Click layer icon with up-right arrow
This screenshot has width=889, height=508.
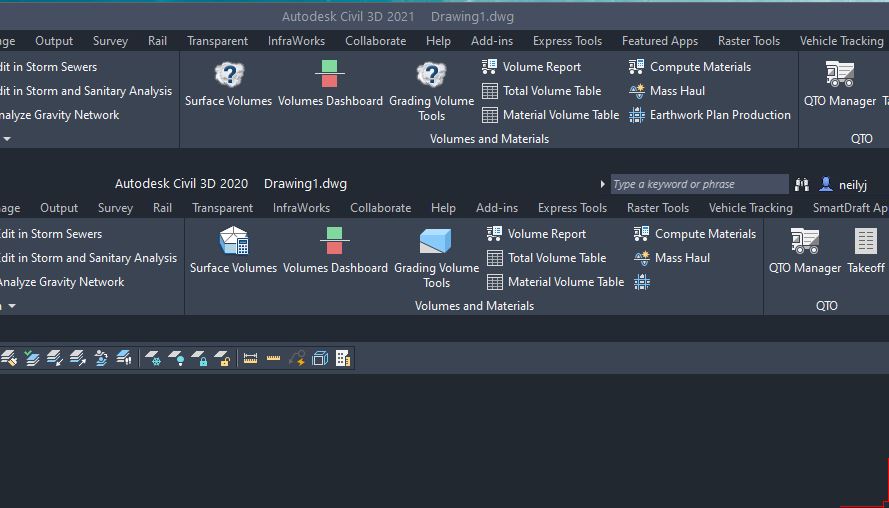[77, 358]
